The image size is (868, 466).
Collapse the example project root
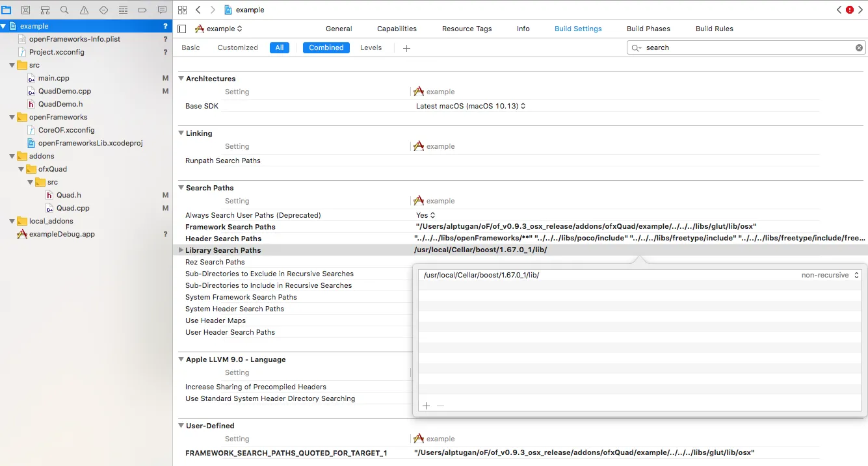(x=4, y=26)
